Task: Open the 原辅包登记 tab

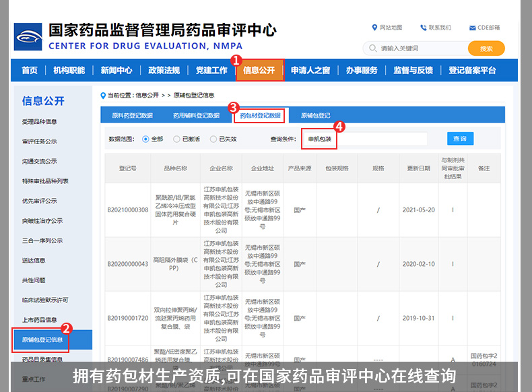Action: pyautogui.click(x=315, y=115)
